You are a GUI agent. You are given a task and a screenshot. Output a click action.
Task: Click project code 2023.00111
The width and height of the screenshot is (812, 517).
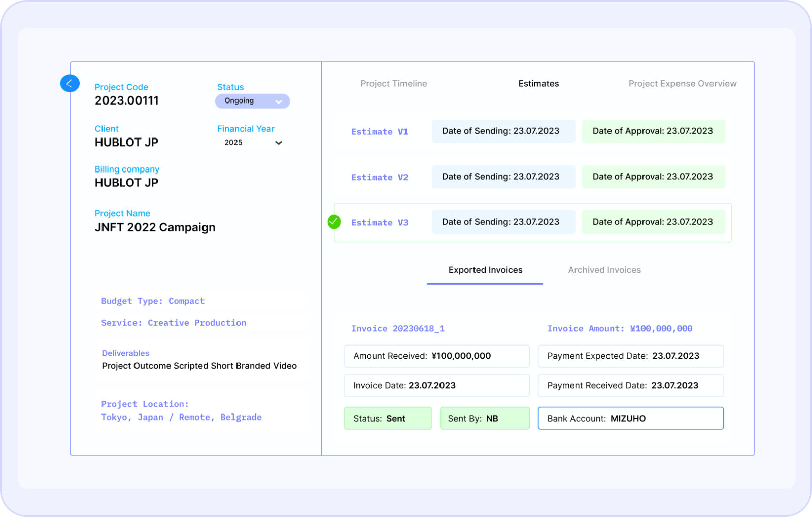tap(127, 100)
